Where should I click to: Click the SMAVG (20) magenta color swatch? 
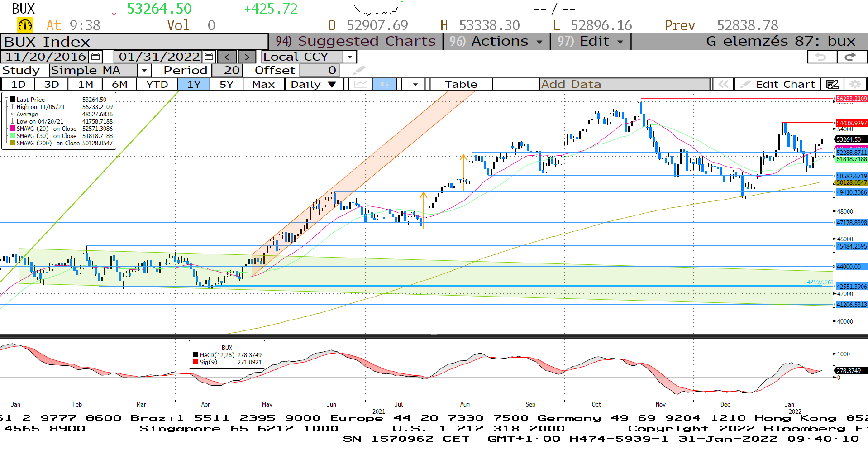(x=12, y=129)
